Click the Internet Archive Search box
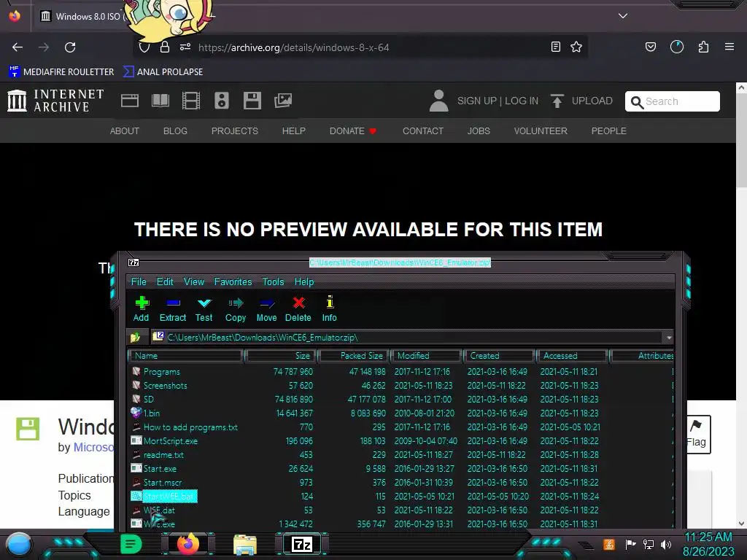 pos(672,101)
